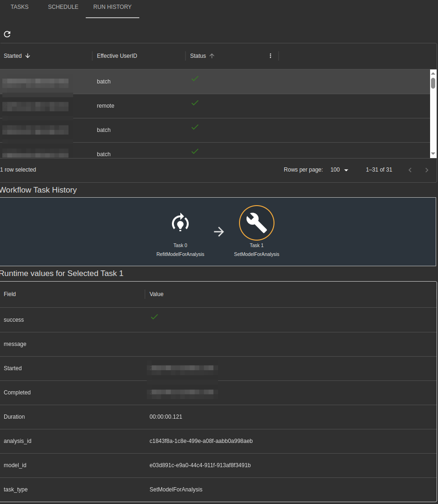This screenshot has width=438, height=504.
Task: Click the refresh run history icon
Action: 7,34
